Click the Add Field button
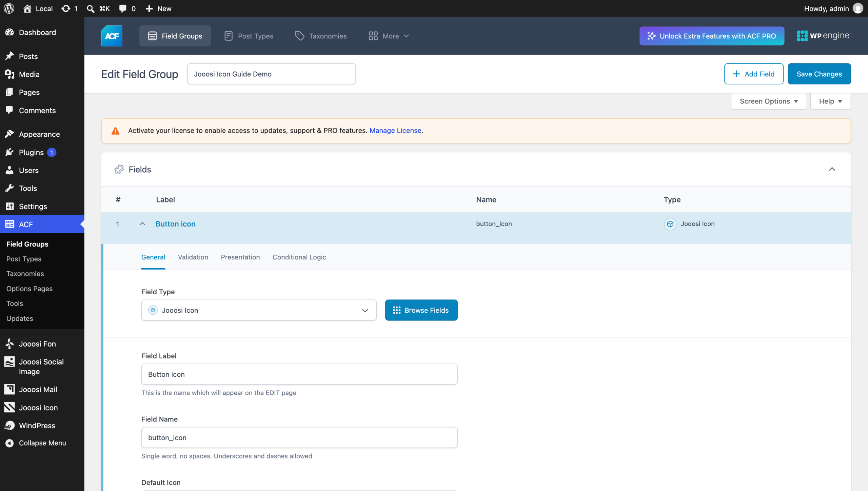The height and width of the screenshot is (491, 868). 754,74
